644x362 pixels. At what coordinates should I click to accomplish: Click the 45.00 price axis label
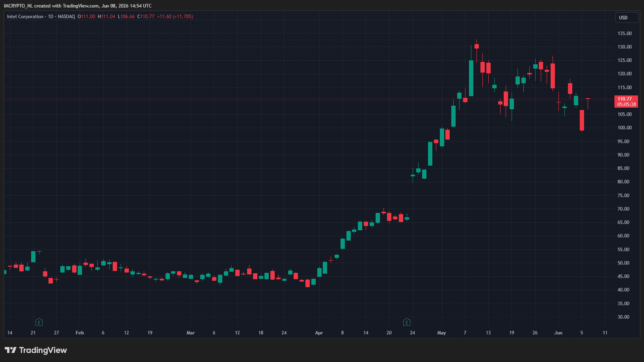coord(624,276)
